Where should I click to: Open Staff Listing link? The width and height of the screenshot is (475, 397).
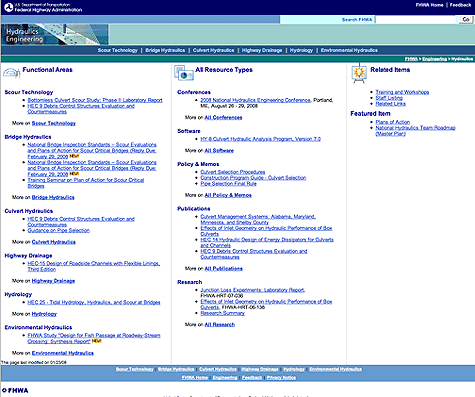click(389, 98)
